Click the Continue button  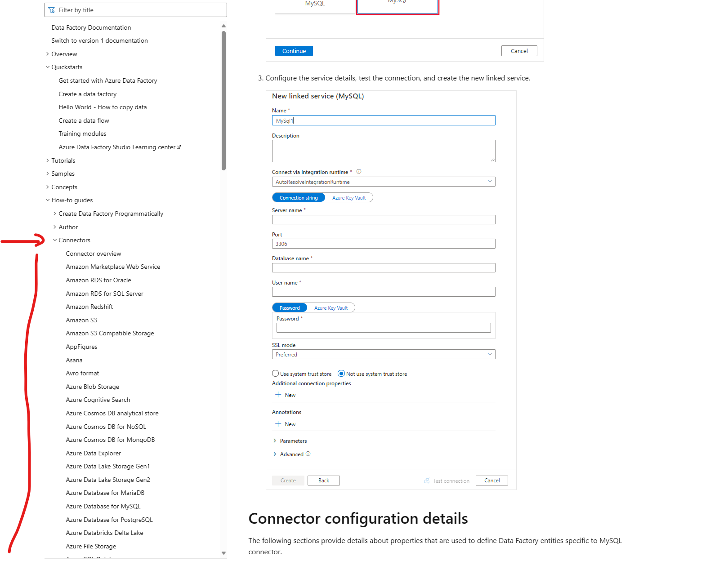tap(294, 51)
